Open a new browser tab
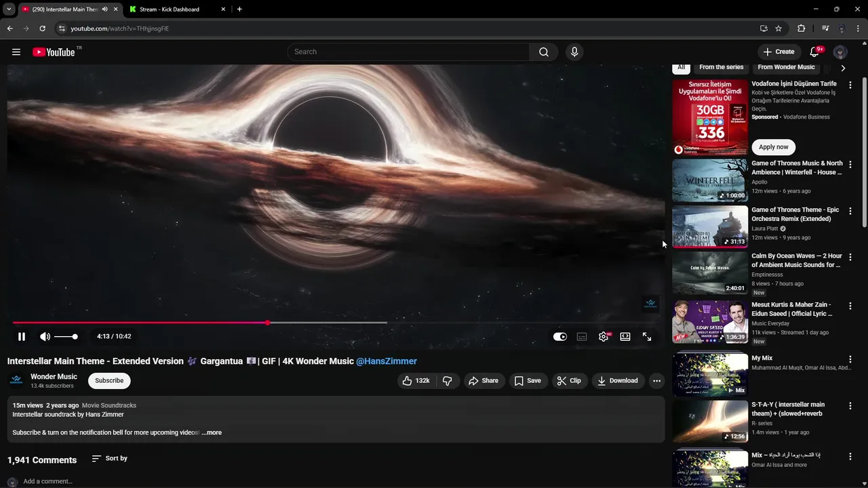The height and width of the screenshot is (488, 868). [x=239, y=9]
